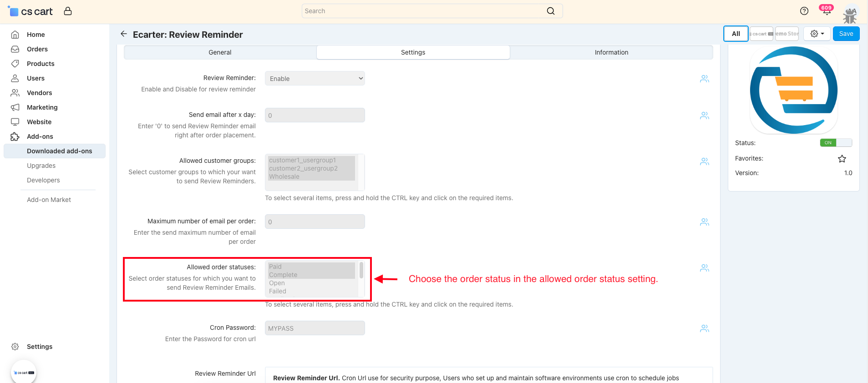Viewport: 868px width, 383px height.
Task: Open the notifications bell with 609 badge
Action: pyautogui.click(x=826, y=11)
